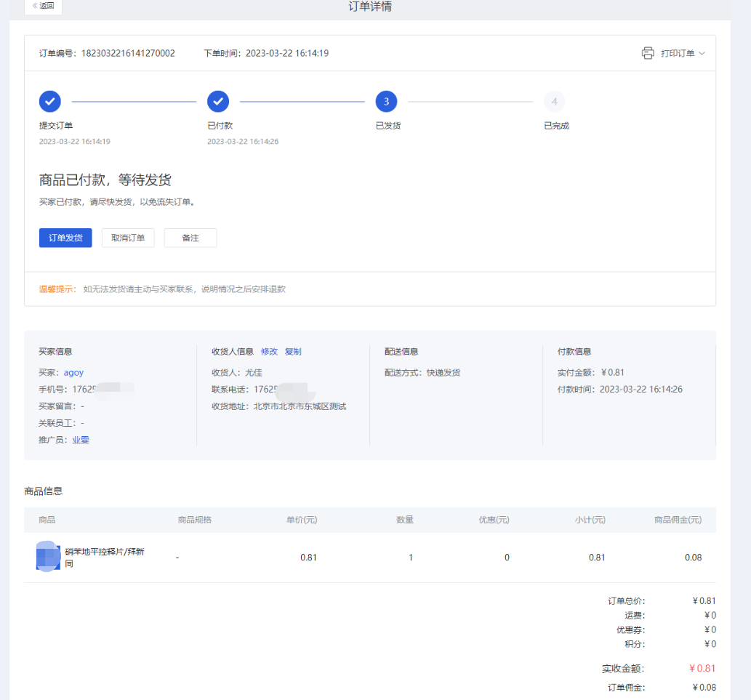Click delivery method 快递发货
The width and height of the screenshot is (751, 700).
tap(443, 372)
